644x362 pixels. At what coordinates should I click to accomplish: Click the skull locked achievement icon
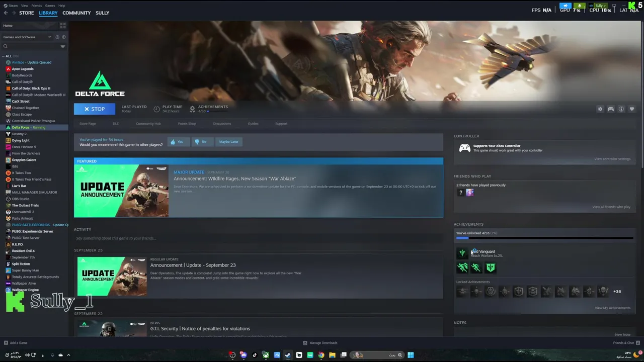tap(603, 291)
